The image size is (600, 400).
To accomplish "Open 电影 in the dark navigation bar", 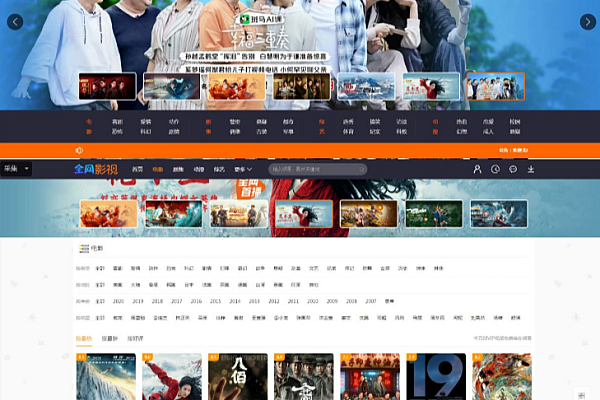I will click(158, 169).
